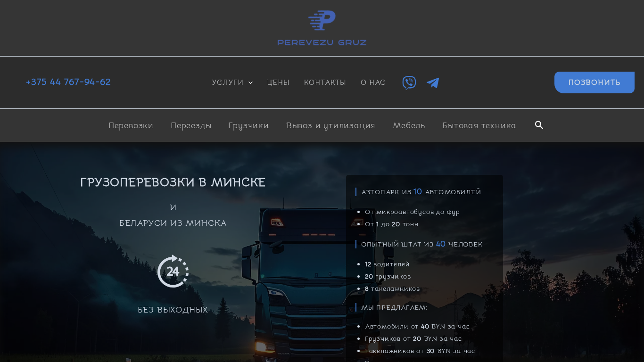Screen dimensions: 644x362
Task: Click the АВТОПАРК ИЗ 10 АВТОМОБИЛЕЙ heading
Action: point(421,192)
